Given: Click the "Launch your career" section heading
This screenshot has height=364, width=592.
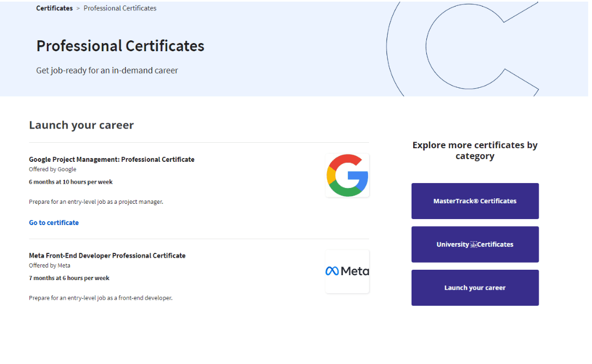Looking at the screenshot, I should click(81, 125).
